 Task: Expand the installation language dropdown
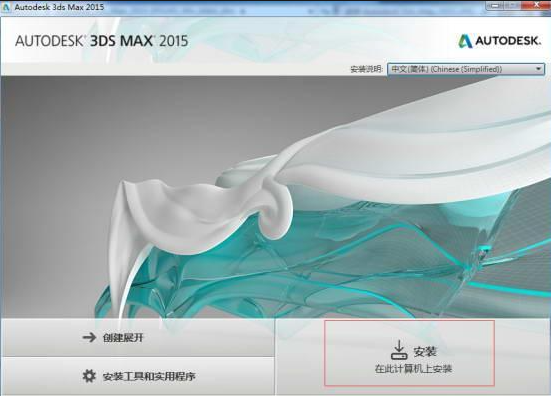click(466, 69)
